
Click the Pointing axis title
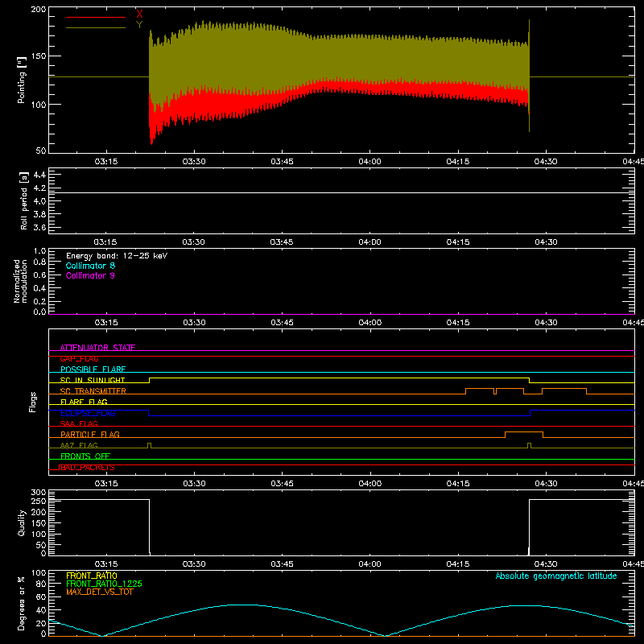pos(22,80)
